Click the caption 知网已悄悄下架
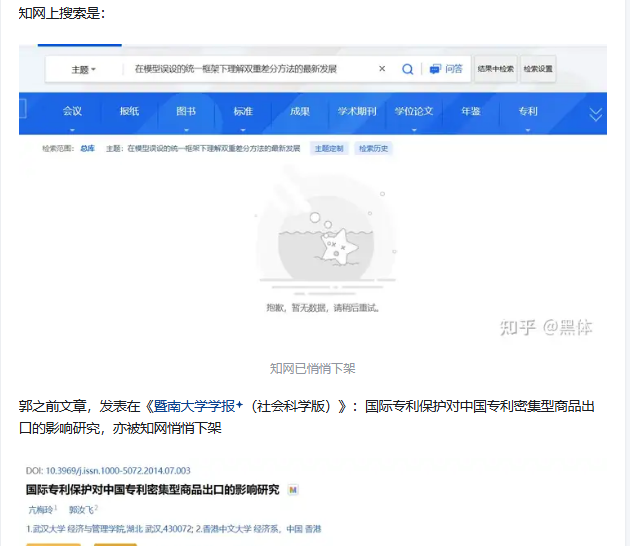The width and height of the screenshot is (630, 546). click(x=313, y=368)
